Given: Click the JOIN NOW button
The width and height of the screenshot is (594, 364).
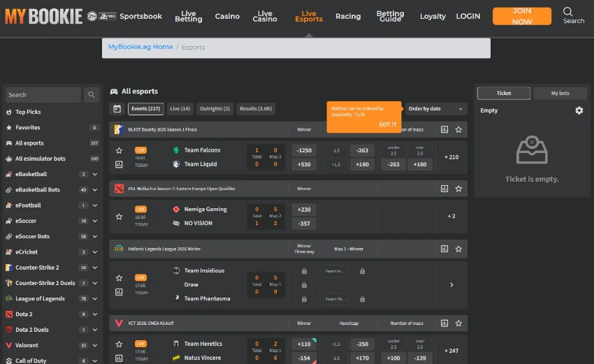Looking at the screenshot, I should coord(521,16).
